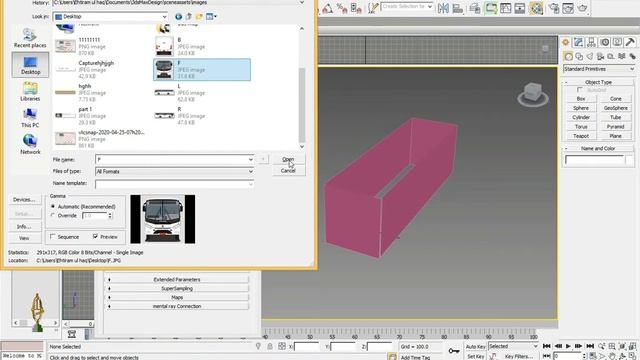The height and width of the screenshot is (360, 640).
Task: Select the Helpers category icon
Action: pos(611,56)
